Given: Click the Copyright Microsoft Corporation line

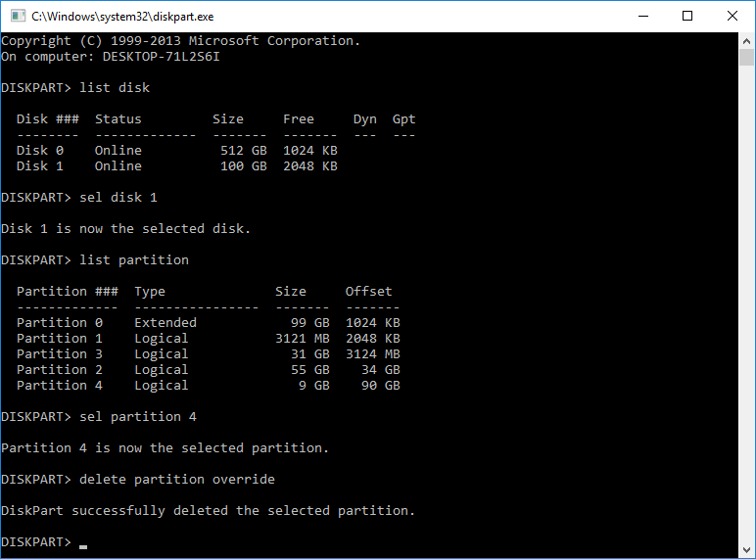Looking at the screenshot, I should (x=181, y=41).
